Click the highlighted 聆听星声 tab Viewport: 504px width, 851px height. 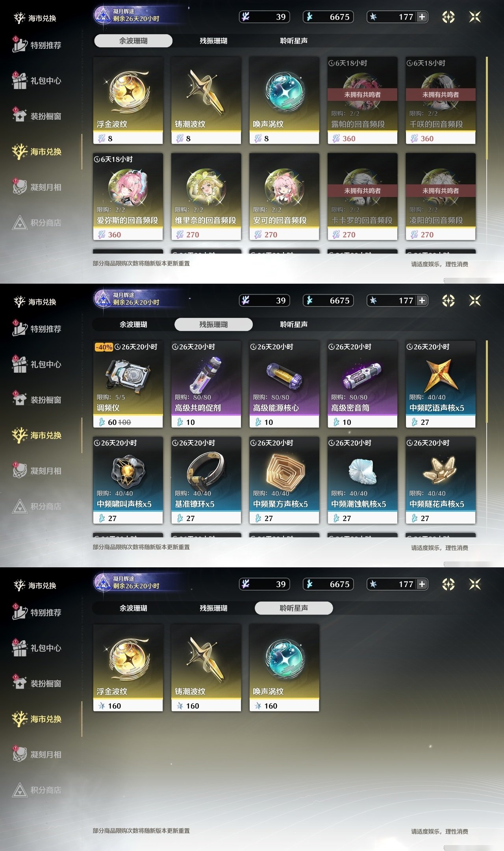[x=294, y=608]
